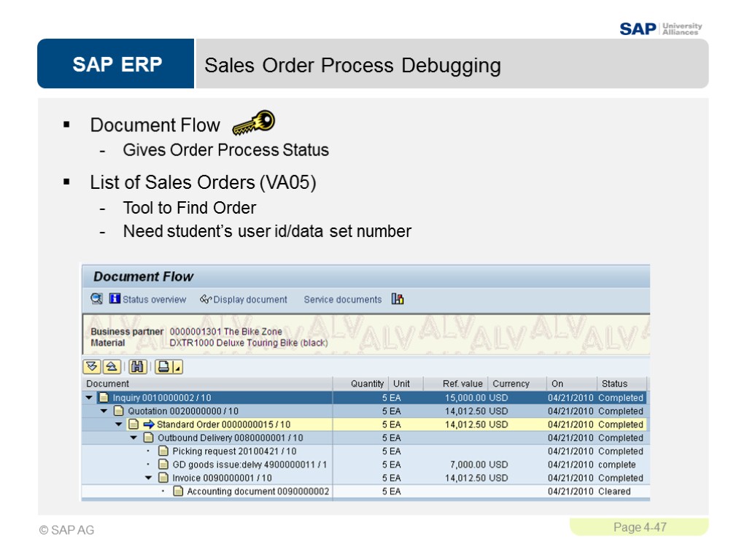
Task: Click the expand-all double arrow icon
Action: pos(92,365)
